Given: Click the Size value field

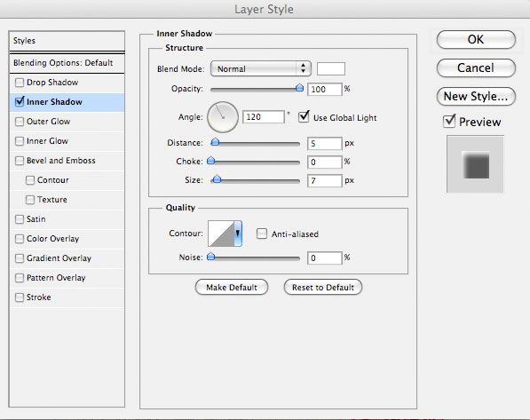Looking at the screenshot, I should pos(325,180).
